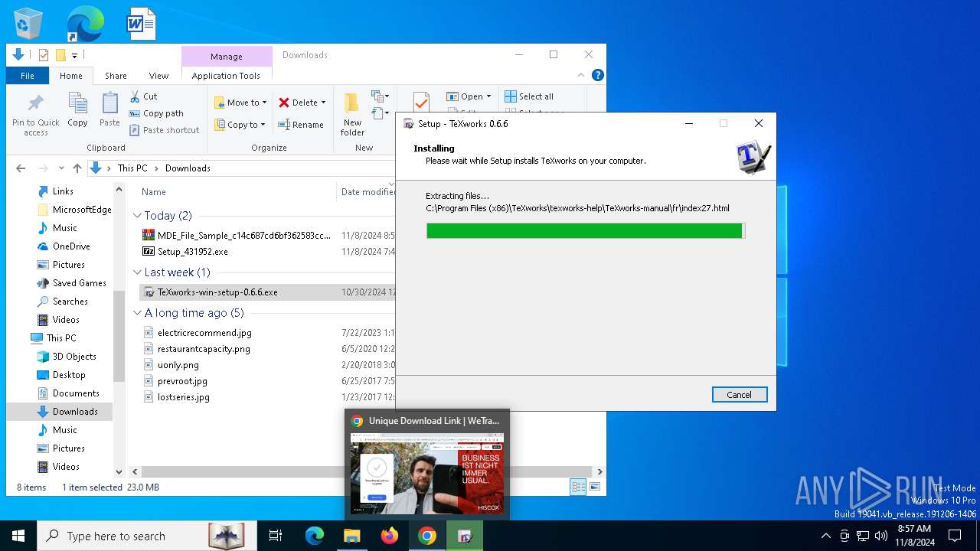The image size is (980, 551).
Task: Click Cut in the Clipboard group
Action: click(143, 96)
